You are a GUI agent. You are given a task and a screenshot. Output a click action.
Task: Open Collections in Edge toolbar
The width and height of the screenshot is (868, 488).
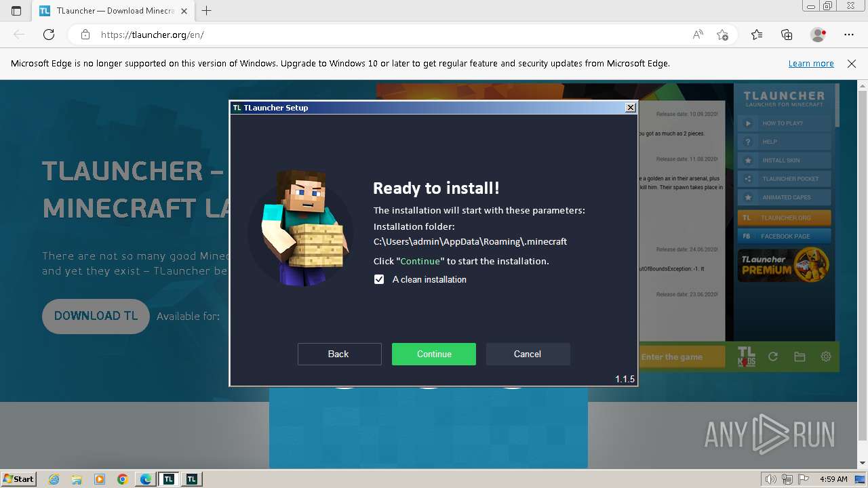point(787,35)
